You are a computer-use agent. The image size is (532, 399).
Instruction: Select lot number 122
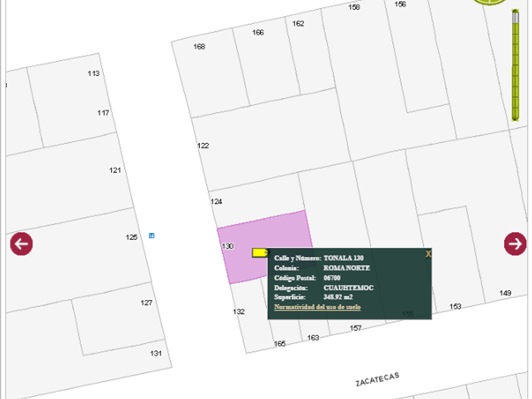(203, 146)
